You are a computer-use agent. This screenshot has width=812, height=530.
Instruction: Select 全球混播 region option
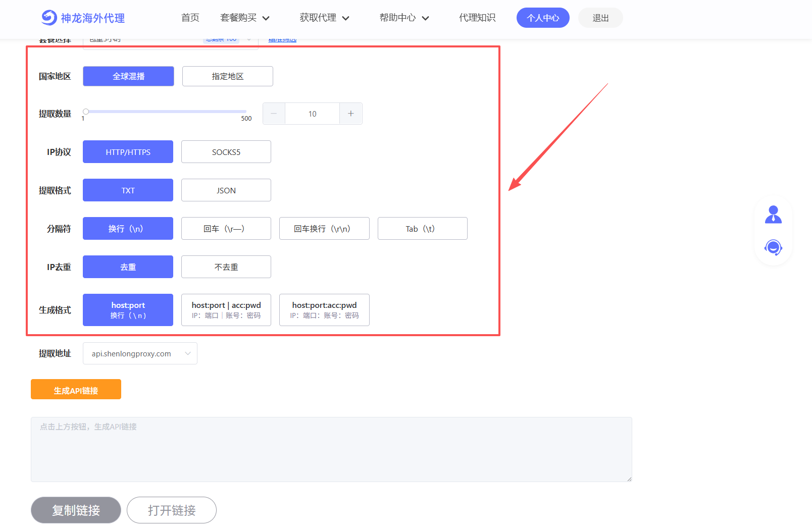pyautogui.click(x=128, y=76)
